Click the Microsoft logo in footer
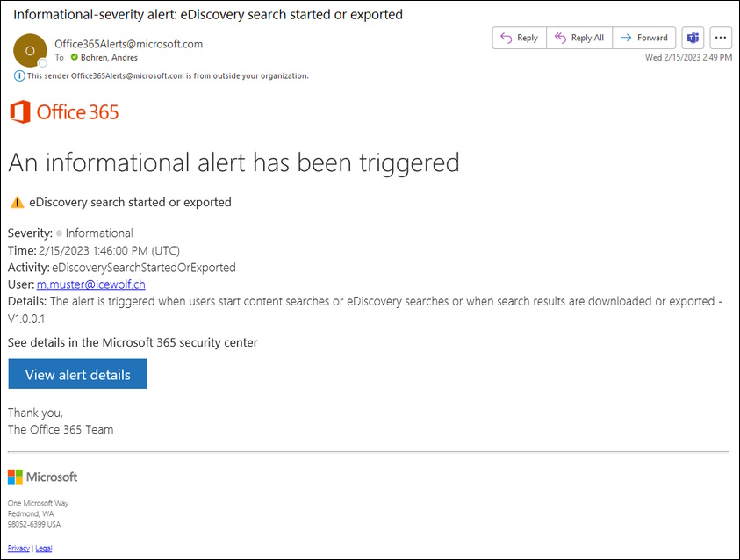The height and width of the screenshot is (560, 740). (42, 477)
